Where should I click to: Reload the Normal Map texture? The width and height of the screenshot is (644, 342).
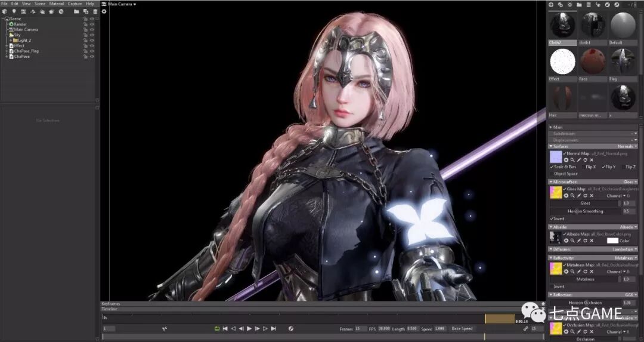pos(586,160)
